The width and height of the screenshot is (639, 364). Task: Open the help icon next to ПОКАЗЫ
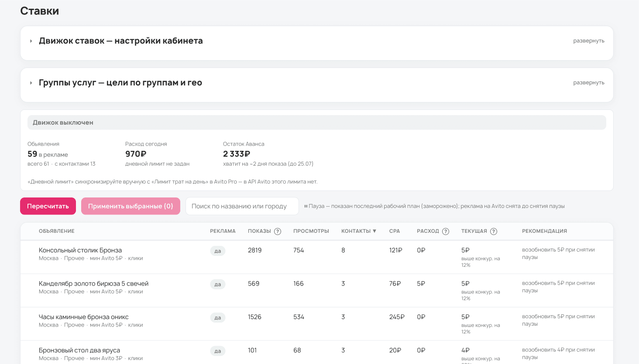point(278,231)
